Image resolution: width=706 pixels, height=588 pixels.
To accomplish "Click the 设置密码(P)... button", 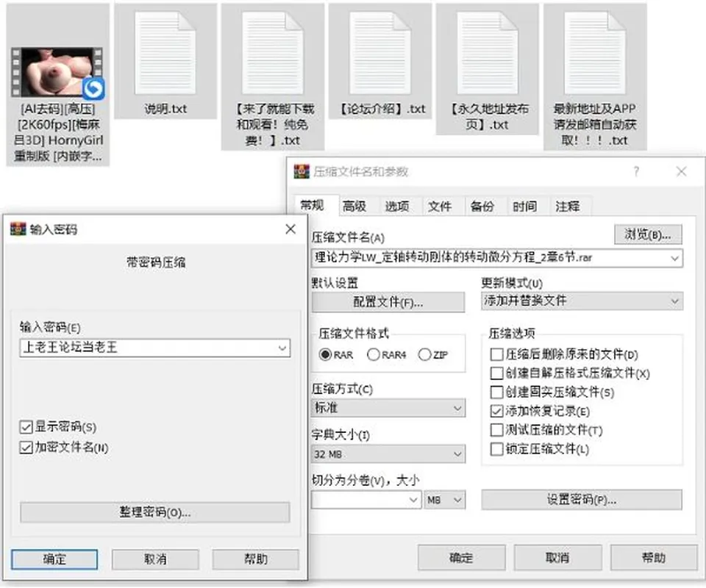I will point(582,500).
